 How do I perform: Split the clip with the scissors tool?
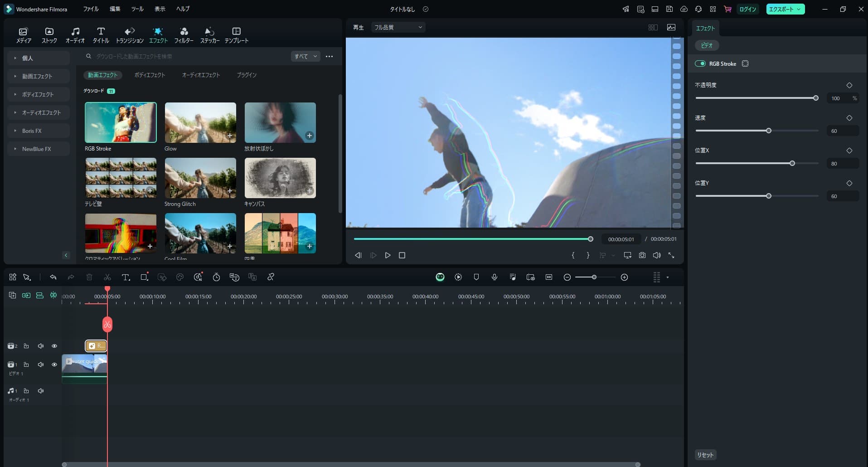(107, 277)
